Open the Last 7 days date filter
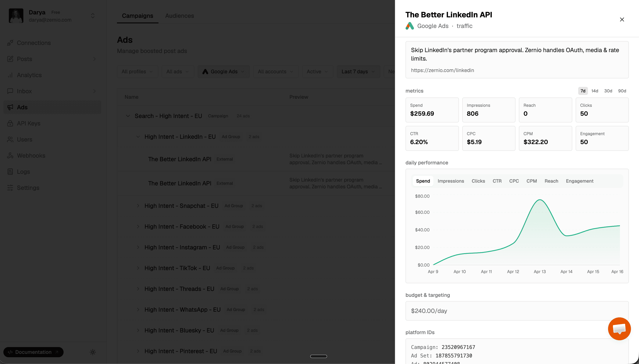Image resolution: width=639 pixels, height=364 pixels. (358, 71)
